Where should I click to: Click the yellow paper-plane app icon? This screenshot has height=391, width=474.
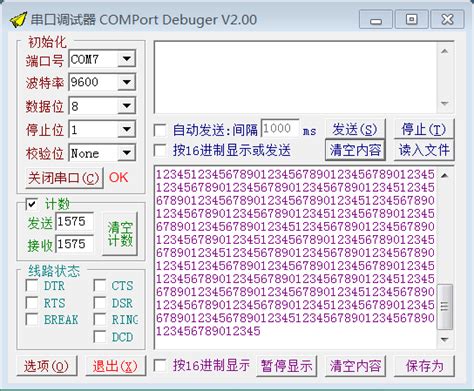click(x=18, y=20)
